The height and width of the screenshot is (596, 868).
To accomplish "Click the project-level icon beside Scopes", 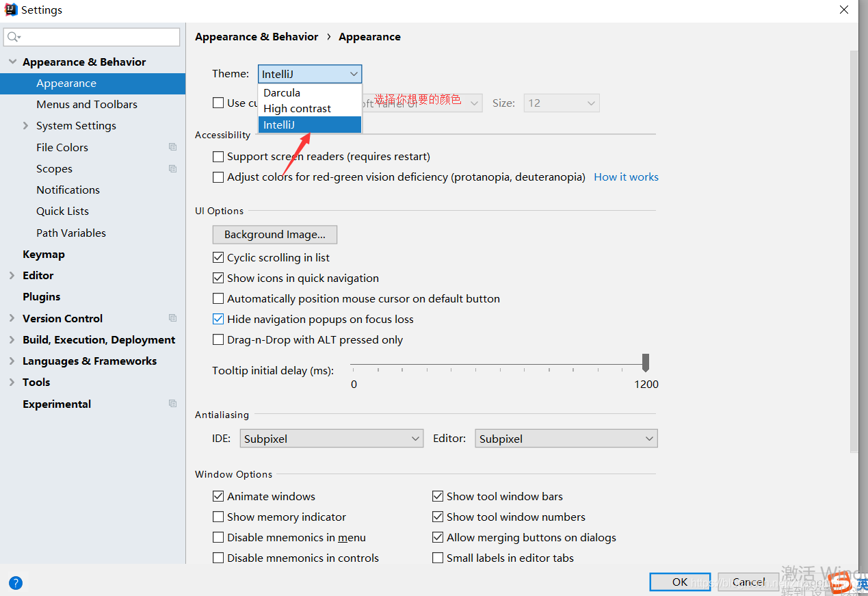I will click(x=172, y=168).
